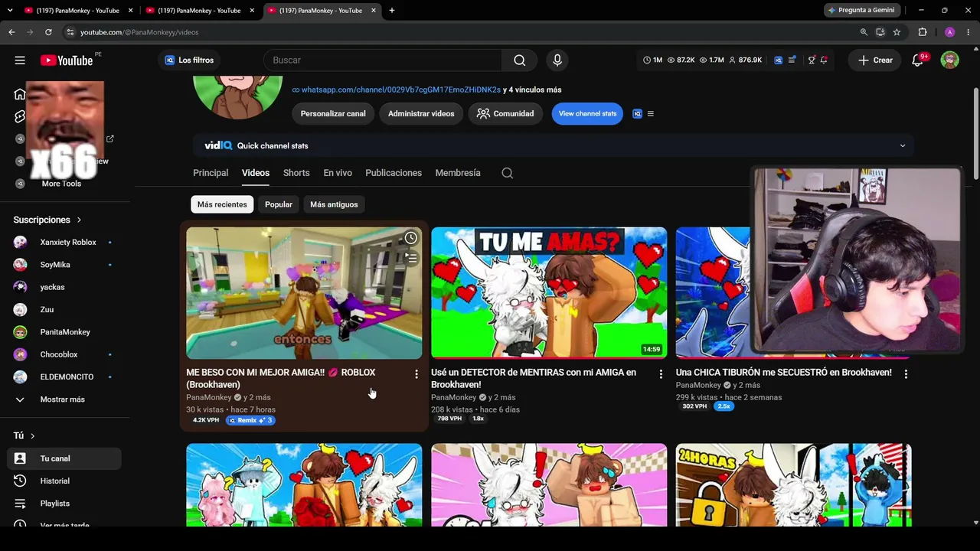Viewport: 980px width, 551px height.
Task: Go to YouTube home via the logo
Action: [x=67, y=60]
